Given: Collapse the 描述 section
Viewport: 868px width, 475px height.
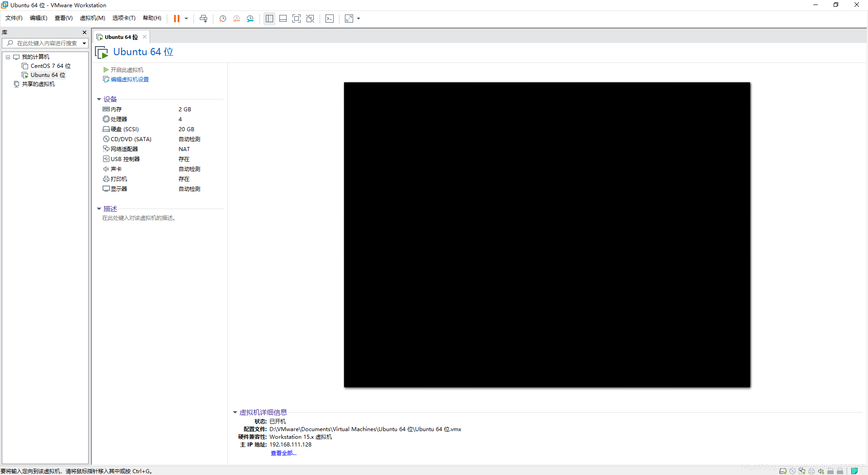Looking at the screenshot, I should pos(99,209).
